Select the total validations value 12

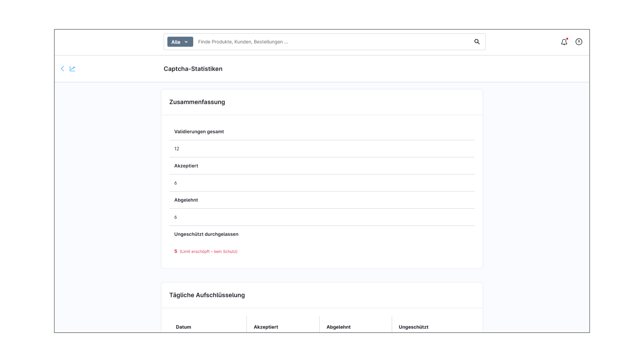point(177,149)
